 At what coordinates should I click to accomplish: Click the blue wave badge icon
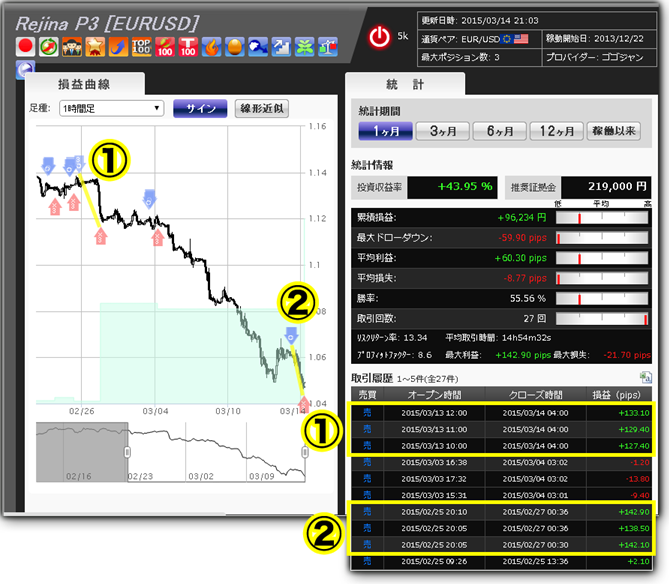[257, 46]
